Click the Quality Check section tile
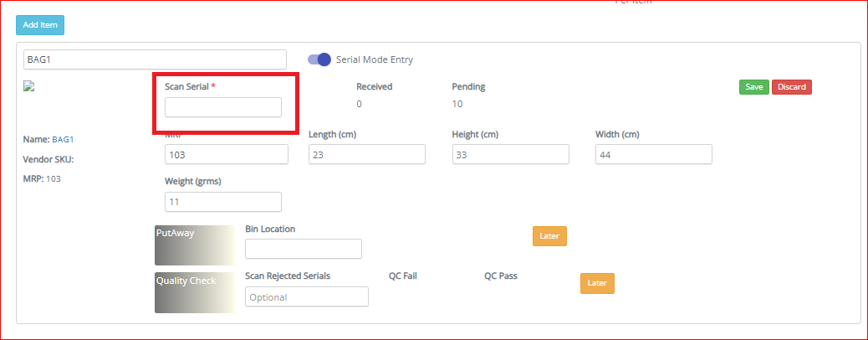This screenshot has height=340, width=868. [x=195, y=292]
